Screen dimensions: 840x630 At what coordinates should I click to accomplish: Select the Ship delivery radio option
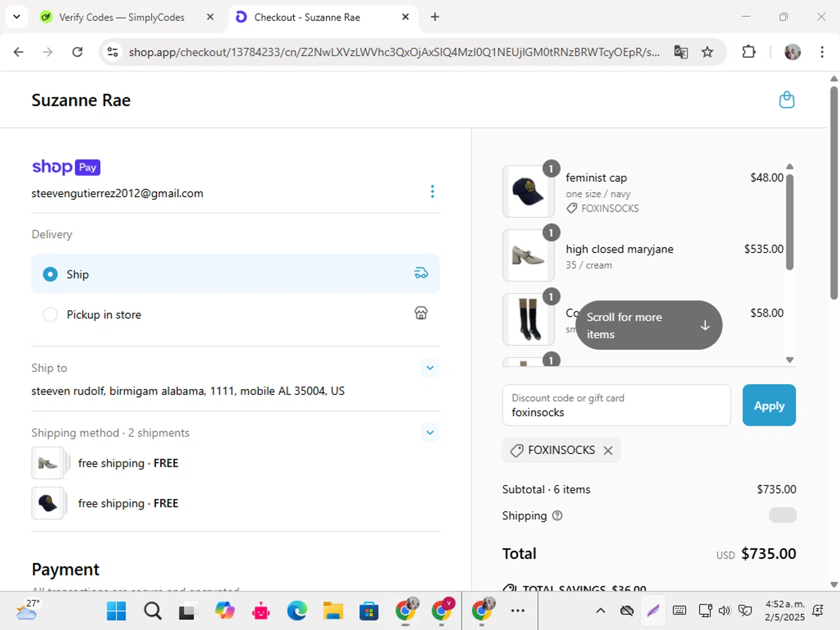(50, 274)
